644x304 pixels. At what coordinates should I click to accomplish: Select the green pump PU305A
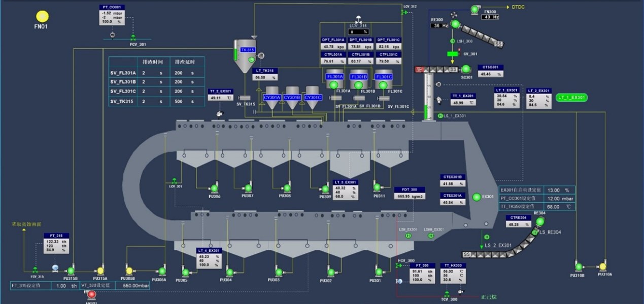pyautogui.click(x=162, y=271)
